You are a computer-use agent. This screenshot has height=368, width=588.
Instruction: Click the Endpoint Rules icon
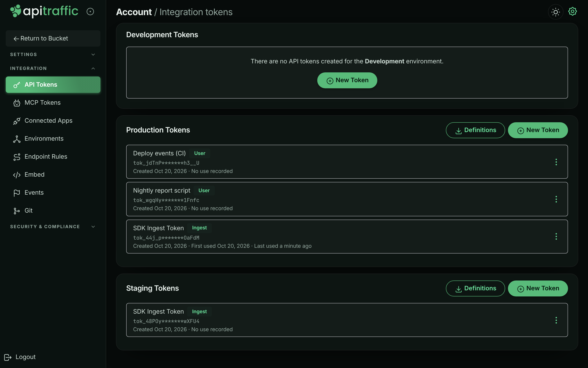[x=17, y=157]
